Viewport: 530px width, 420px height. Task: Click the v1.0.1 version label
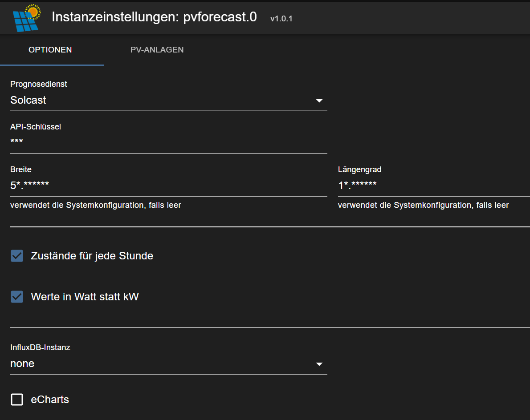pos(281,19)
